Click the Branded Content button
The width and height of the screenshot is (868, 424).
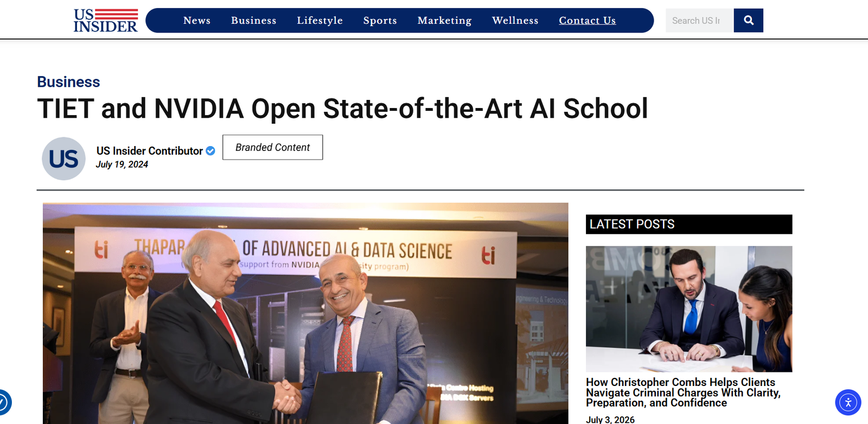click(x=273, y=147)
